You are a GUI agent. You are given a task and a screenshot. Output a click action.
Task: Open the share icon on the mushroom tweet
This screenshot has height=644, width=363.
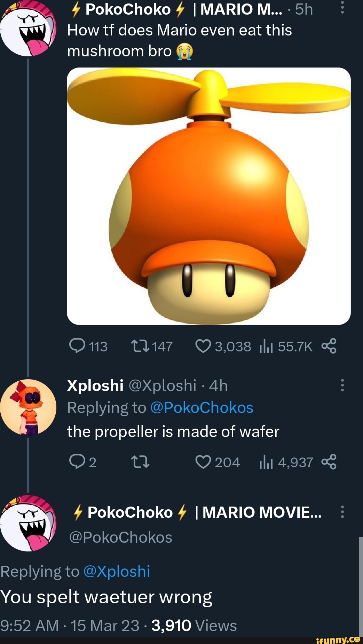coord(333,345)
